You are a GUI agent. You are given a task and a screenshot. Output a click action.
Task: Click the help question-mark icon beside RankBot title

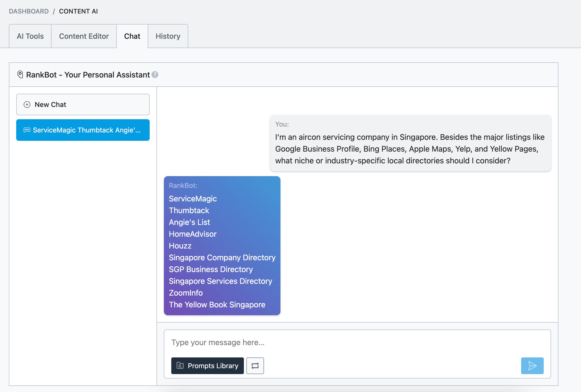pos(155,75)
